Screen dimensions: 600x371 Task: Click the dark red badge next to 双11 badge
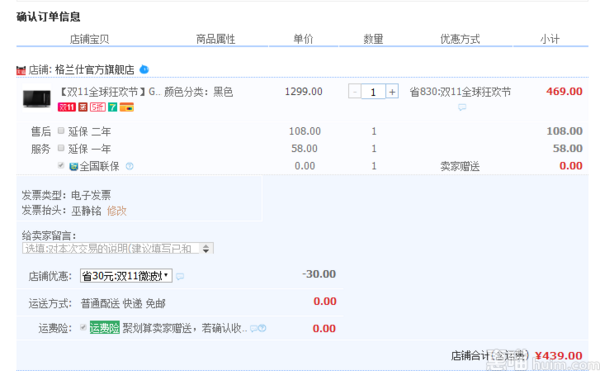pyautogui.click(x=83, y=107)
